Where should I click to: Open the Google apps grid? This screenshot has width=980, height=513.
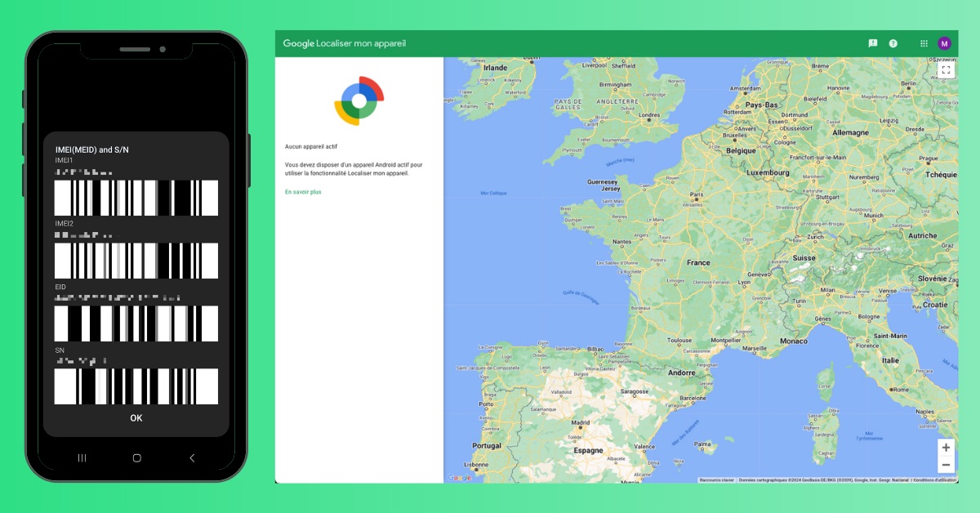click(x=924, y=43)
